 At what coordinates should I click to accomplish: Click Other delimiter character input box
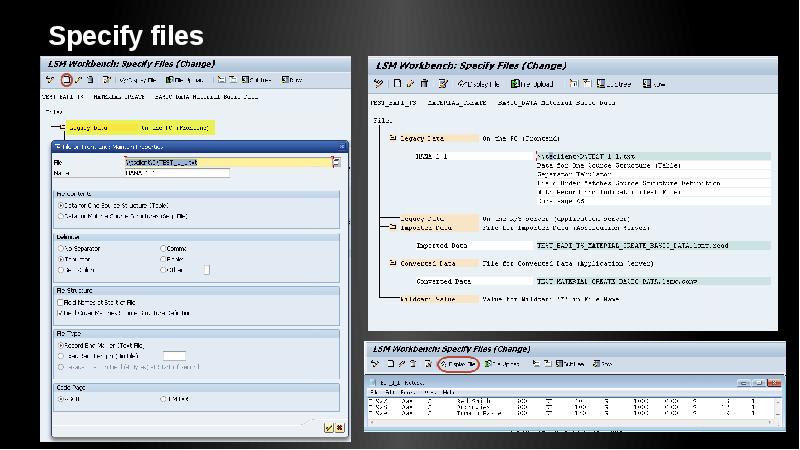click(207, 270)
